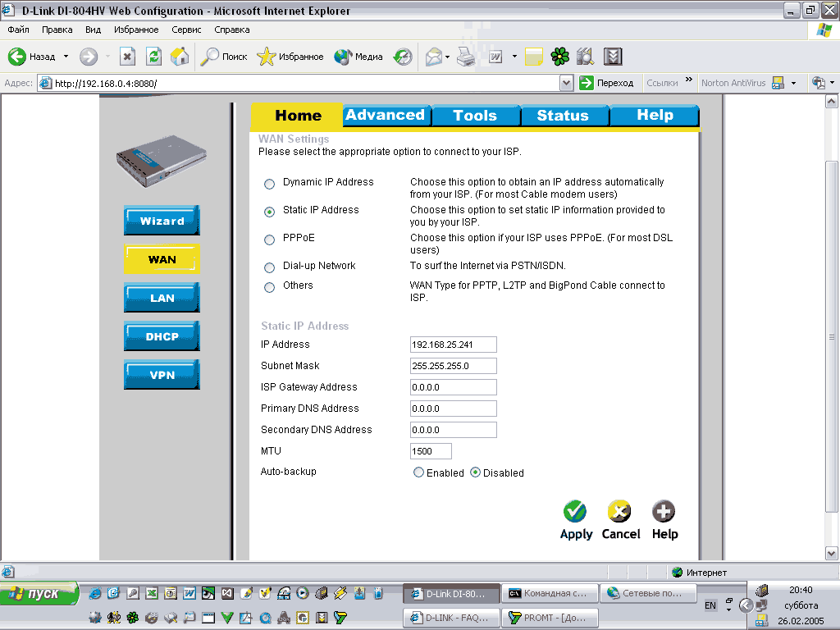Select the Dynamic IP Address radio button

pyautogui.click(x=269, y=185)
